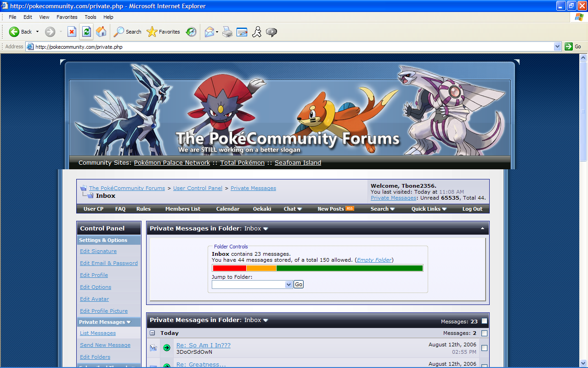Click the green segment of storage bar
588x368 pixels.
[350, 268]
